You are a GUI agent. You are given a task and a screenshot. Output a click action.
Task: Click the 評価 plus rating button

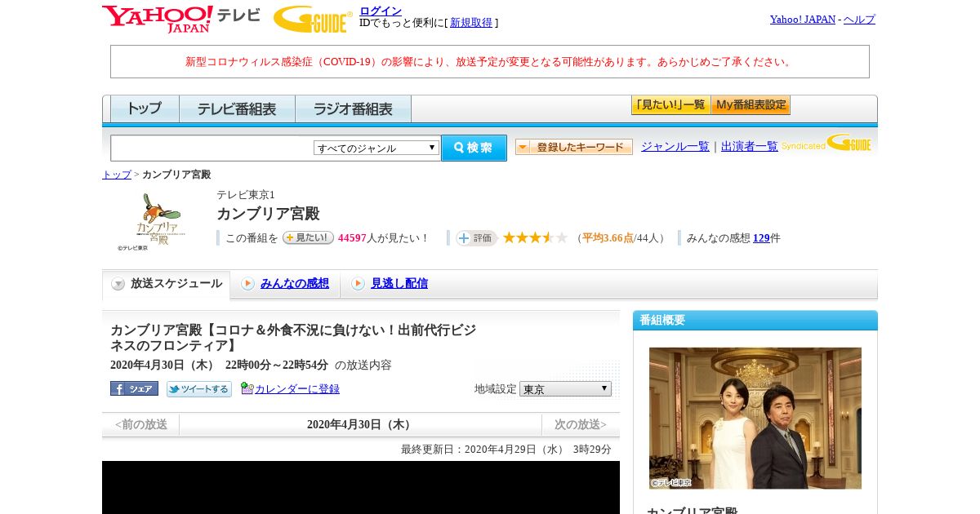(477, 237)
